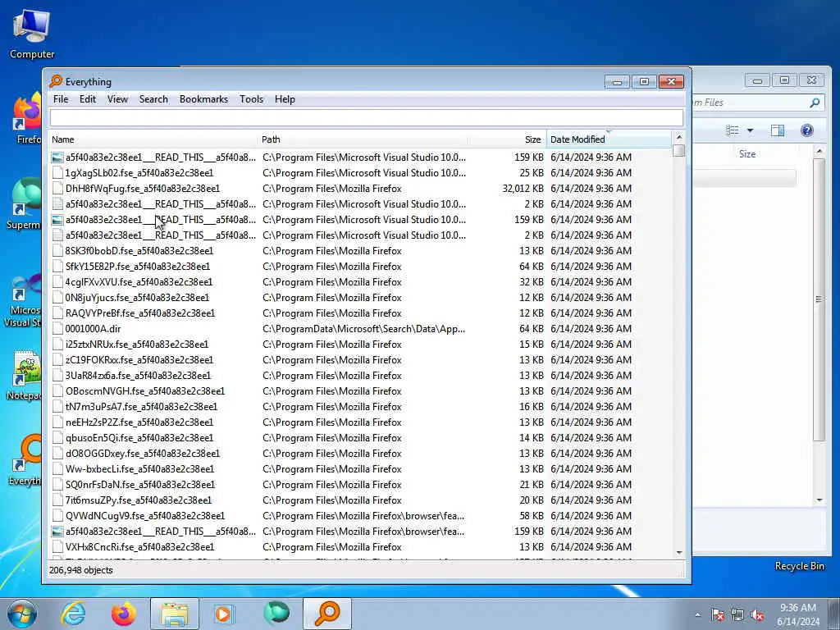Image resolution: width=840 pixels, height=630 pixels.
Task: Click scroll up arrow in Everything results
Action: pos(678,138)
